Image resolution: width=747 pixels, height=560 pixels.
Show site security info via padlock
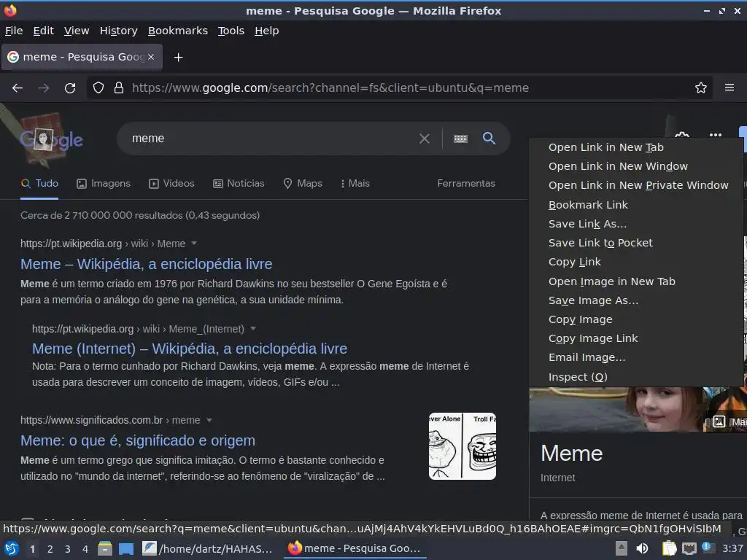(119, 87)
